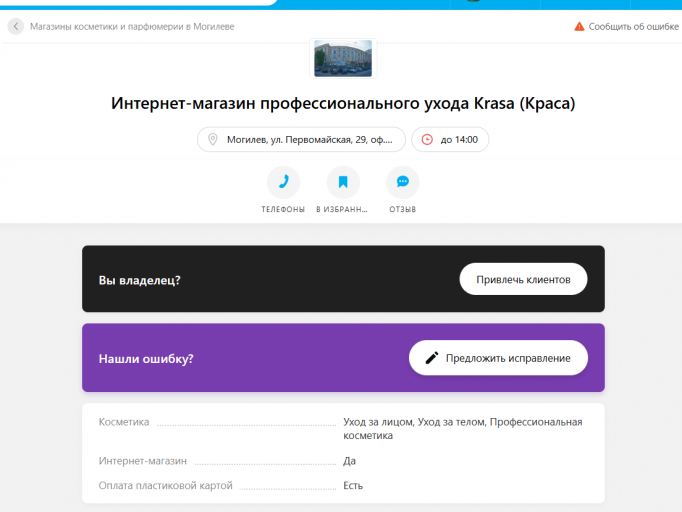Click 'Предложить исправление' button
The width and height of the screenshot is (682, 512).
498,358
